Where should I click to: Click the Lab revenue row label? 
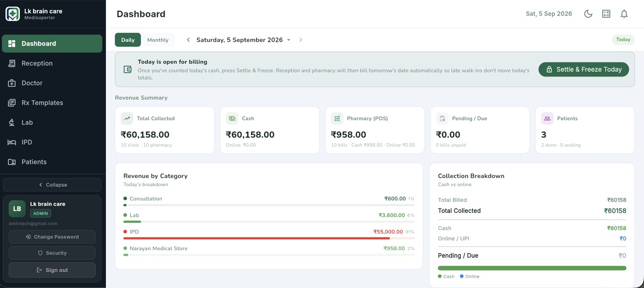coord(134,215)
